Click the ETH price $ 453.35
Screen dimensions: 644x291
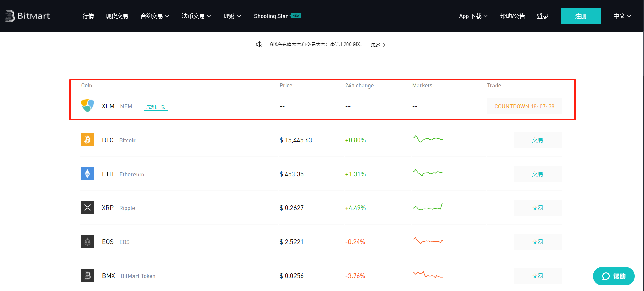coord(291,174)
